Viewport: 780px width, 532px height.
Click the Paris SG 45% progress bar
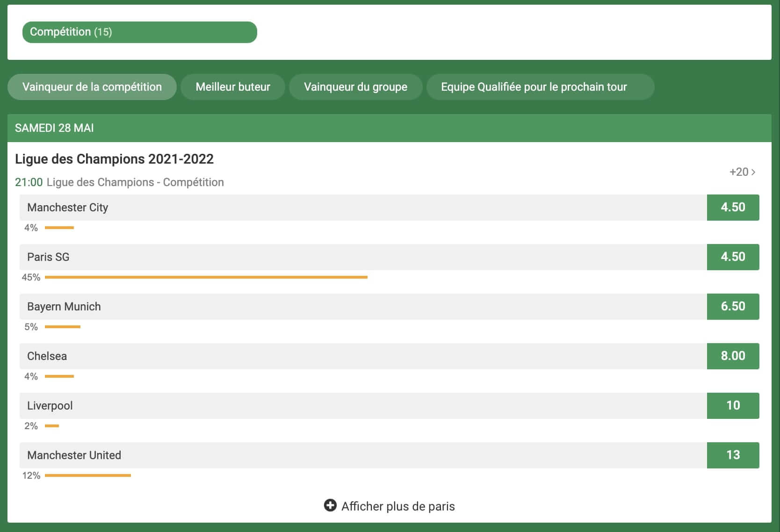[x=206, y=277]
